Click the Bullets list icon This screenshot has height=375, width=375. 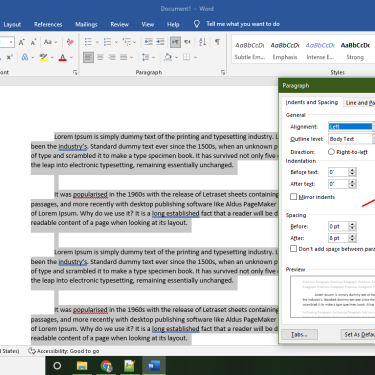point(88,42)
